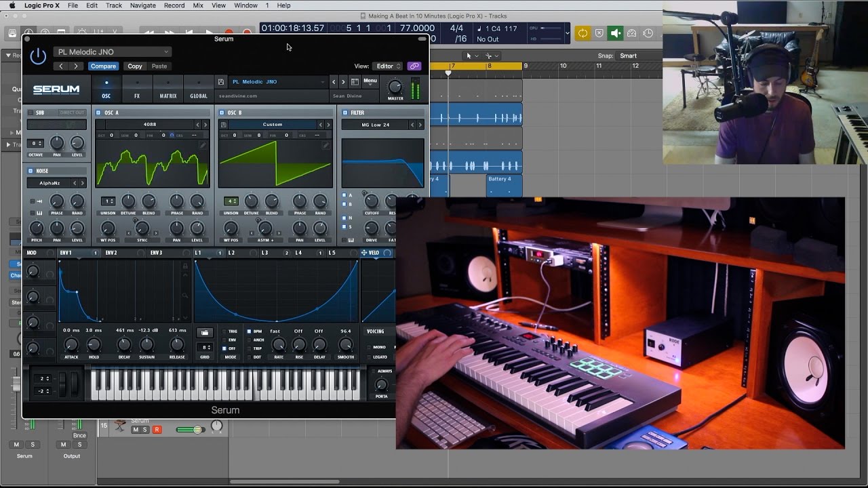Click next wavetable arrow on OSC A
868x488 pixels.
(206, 125)
